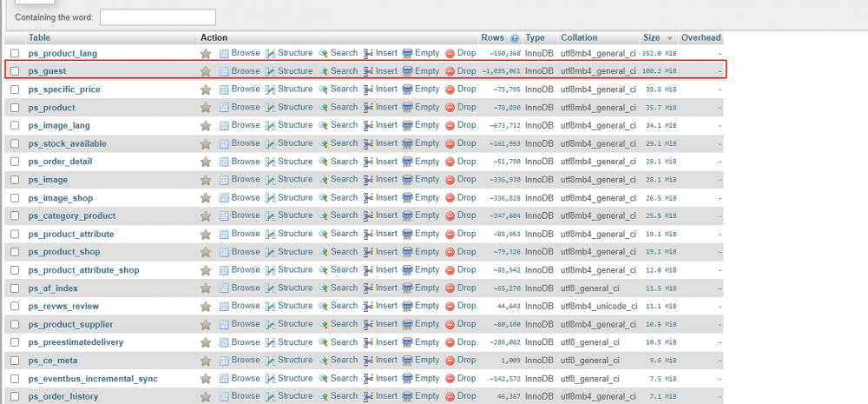Sort by the Table column header

click(40, 37)
